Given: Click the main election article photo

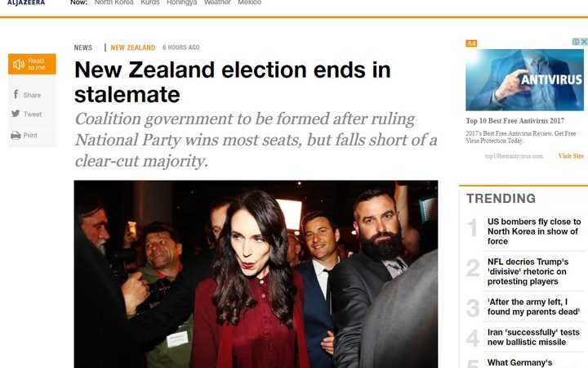Looking at the screenshot, I should [x=256, y=274].
